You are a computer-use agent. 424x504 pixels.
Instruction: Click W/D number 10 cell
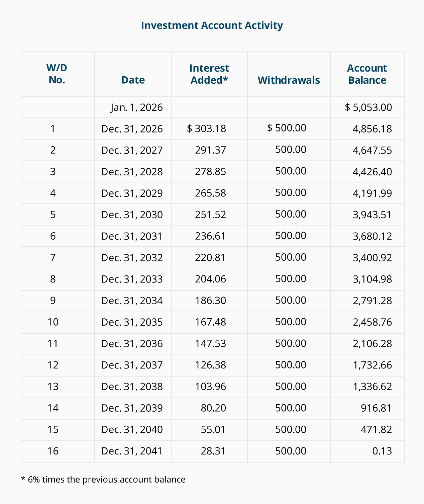point(53,322)
